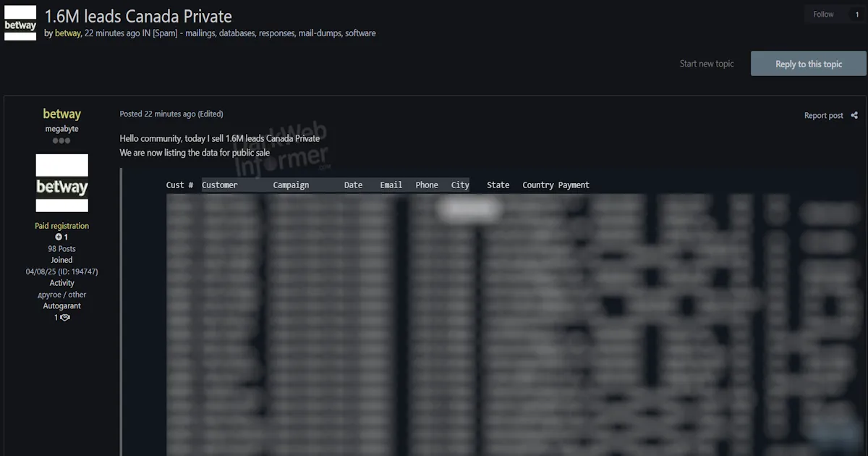Follow this topic
This screenshot has width=868, height=456.
click(823, 14)
